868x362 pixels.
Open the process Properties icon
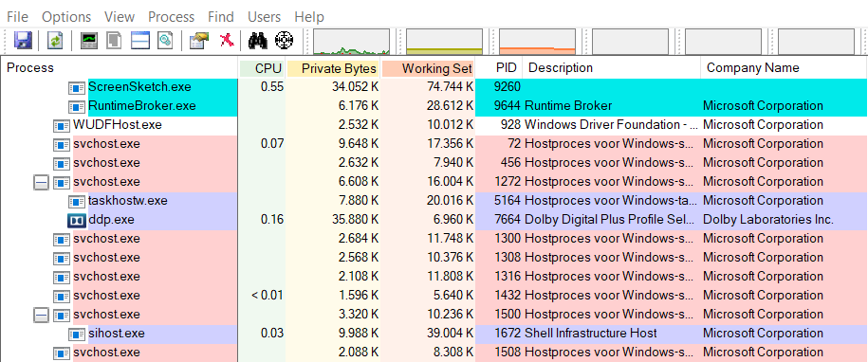(198, 41)
